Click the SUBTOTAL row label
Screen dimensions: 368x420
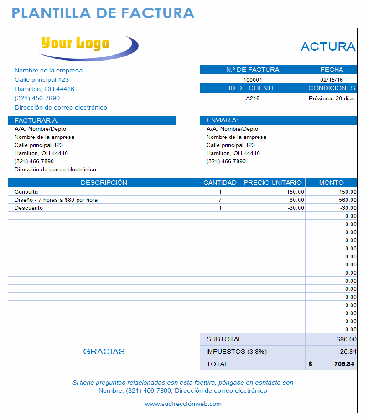point(223,339)
